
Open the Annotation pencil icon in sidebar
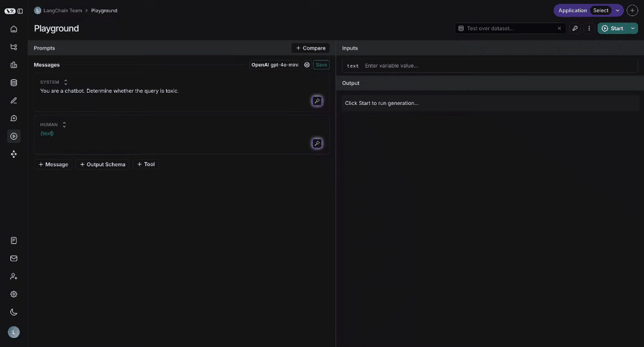(x=14, y=100)
